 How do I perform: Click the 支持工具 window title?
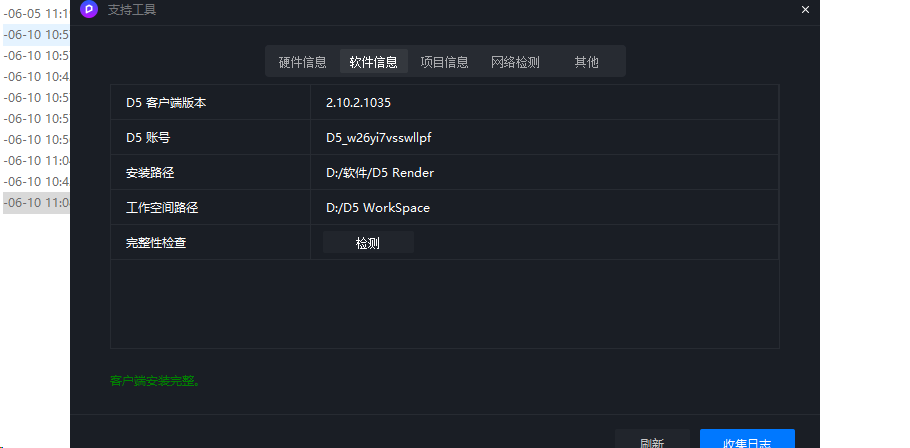coord(132,9)
